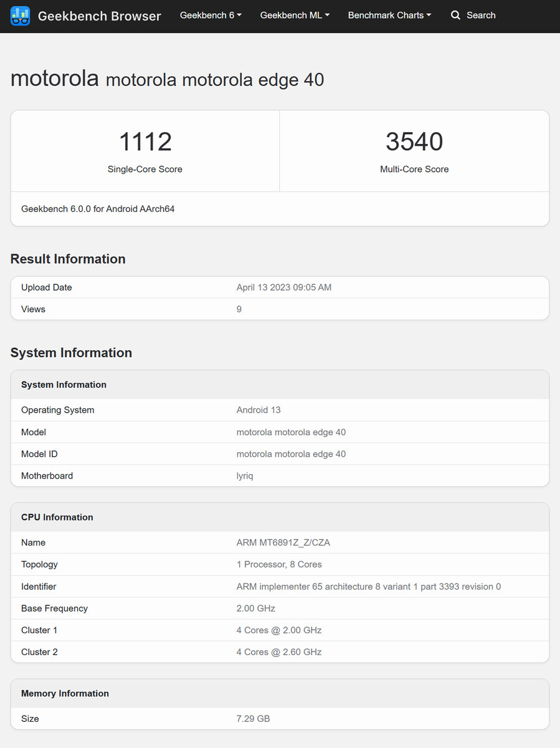
Task: Click the memory Size row label
Action: click(30, 719)
